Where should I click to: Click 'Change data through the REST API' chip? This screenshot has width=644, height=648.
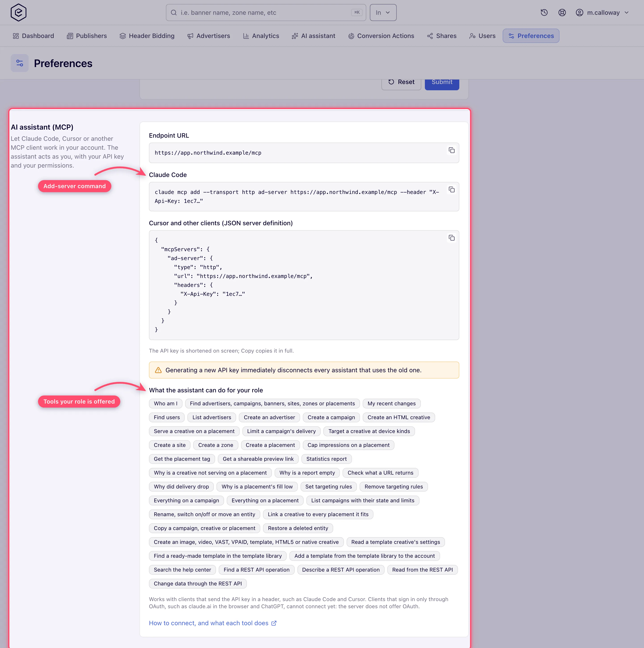pyautogui.click(x=198, y=584)
